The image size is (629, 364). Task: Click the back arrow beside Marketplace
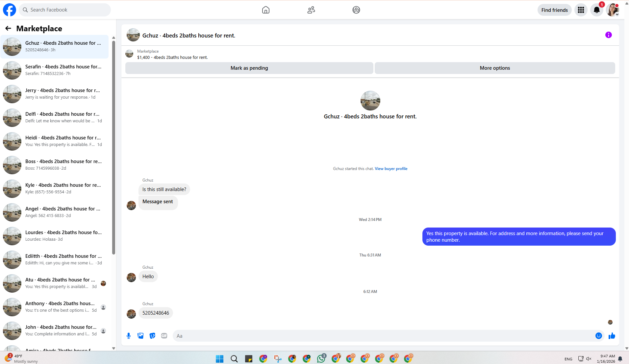point(8,29)
